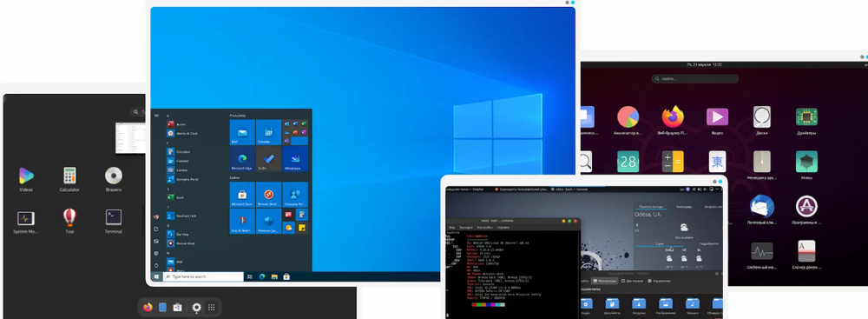This screenshot has width=868, height=319.
Task: Open the Downloads folder in Dolphin
Action: point(639,306)
